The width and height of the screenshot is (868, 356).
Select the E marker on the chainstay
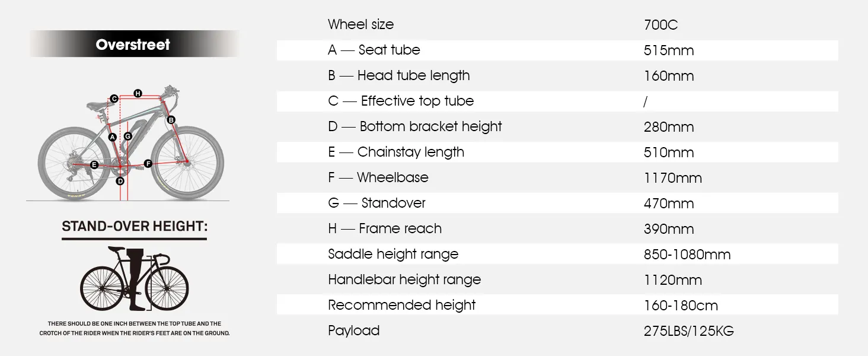click(x=94, y=165)
